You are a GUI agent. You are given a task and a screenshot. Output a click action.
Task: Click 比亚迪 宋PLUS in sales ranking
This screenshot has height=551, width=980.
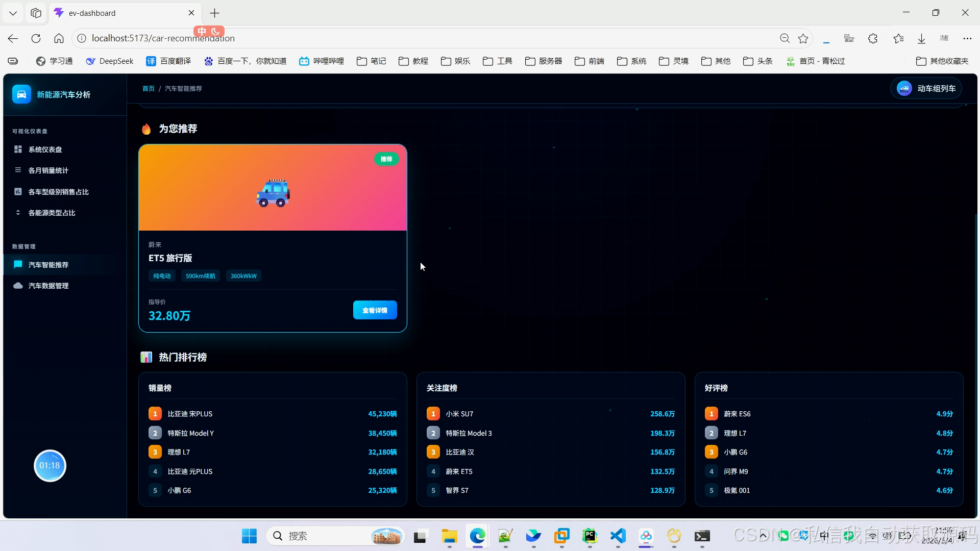[x=273, y=414]
